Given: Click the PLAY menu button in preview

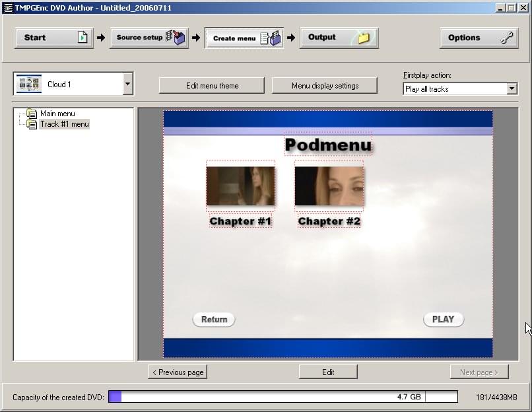Looking at the screenshot, I should (x=443, y=320).
